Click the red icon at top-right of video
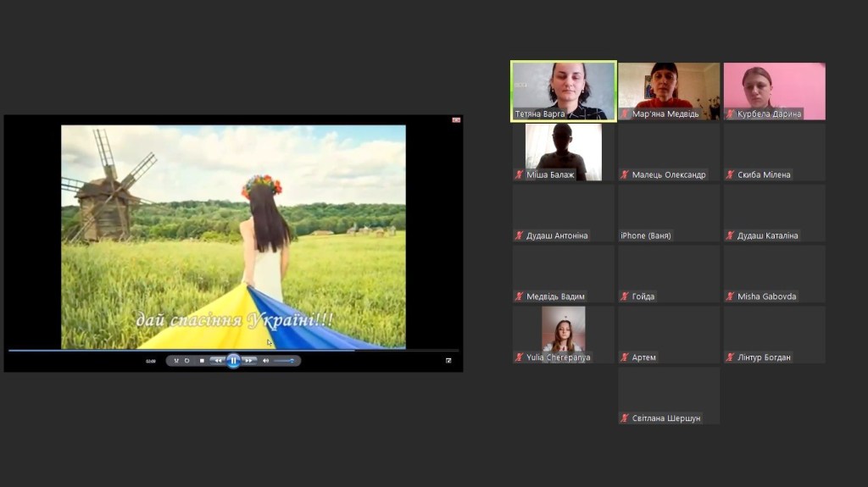Image resolution: width=868 pixels, height=487 pixels. tap(456, 120)
